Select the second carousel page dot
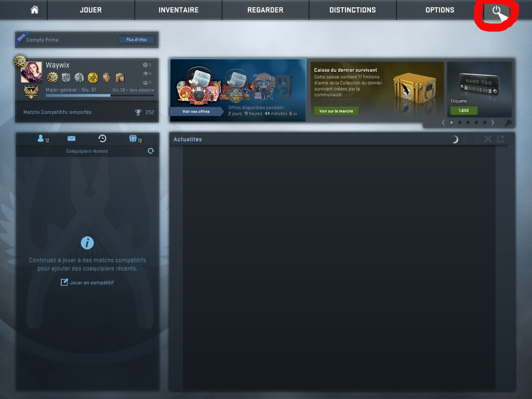 coord(460,123)
